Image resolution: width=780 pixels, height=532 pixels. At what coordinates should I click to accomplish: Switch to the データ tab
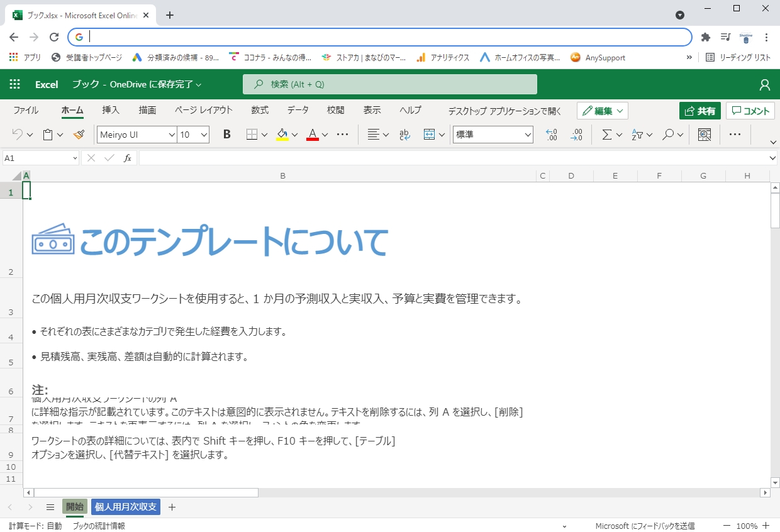298,110
